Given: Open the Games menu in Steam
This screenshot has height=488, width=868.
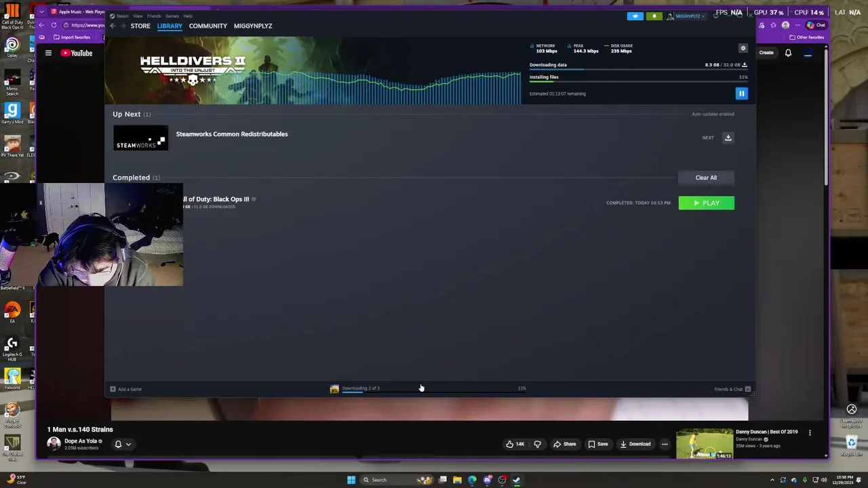Looking at the screenshot, I should click(172, 16).
